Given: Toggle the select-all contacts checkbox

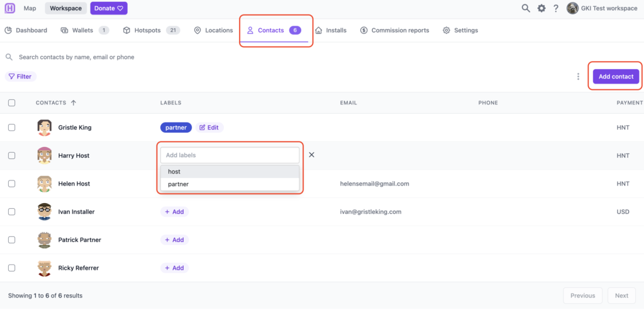Looking at the screenshot, I should point(12,102).
